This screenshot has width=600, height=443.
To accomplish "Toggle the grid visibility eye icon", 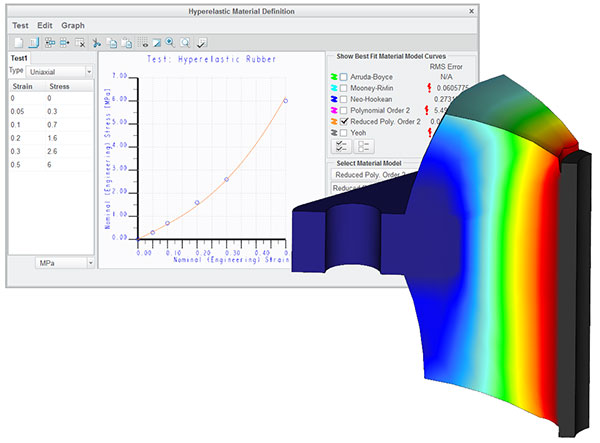I will (x=143, y=43).
